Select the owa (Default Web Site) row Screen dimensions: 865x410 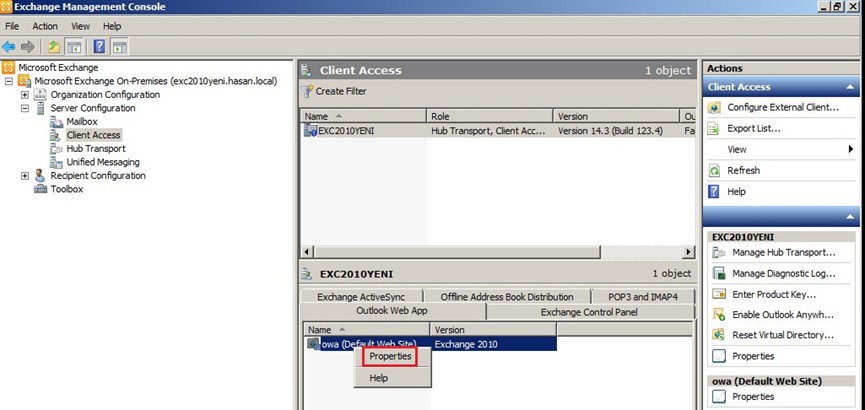tap(430, 344)
